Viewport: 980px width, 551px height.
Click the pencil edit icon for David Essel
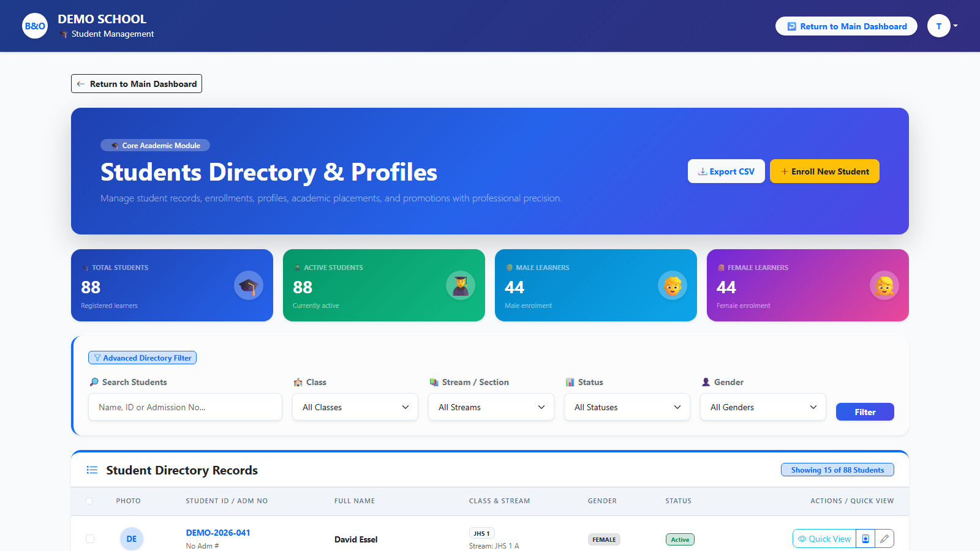(884, 539)
